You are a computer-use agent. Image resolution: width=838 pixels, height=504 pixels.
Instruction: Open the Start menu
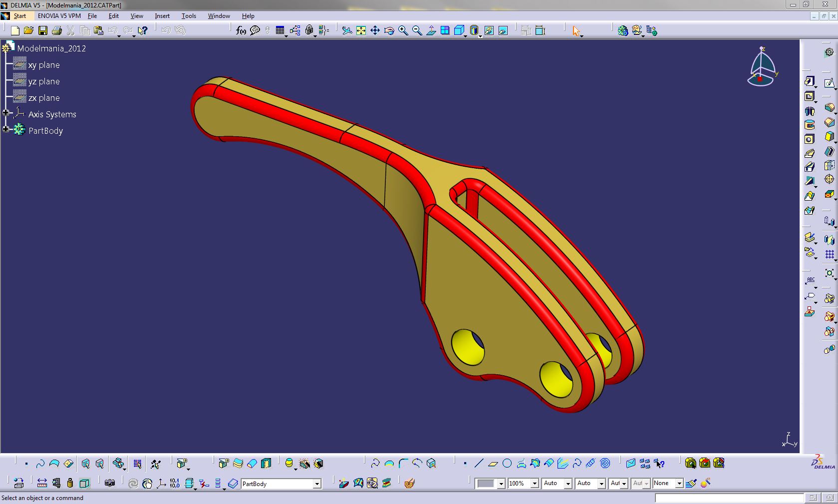tap(19, 16)
